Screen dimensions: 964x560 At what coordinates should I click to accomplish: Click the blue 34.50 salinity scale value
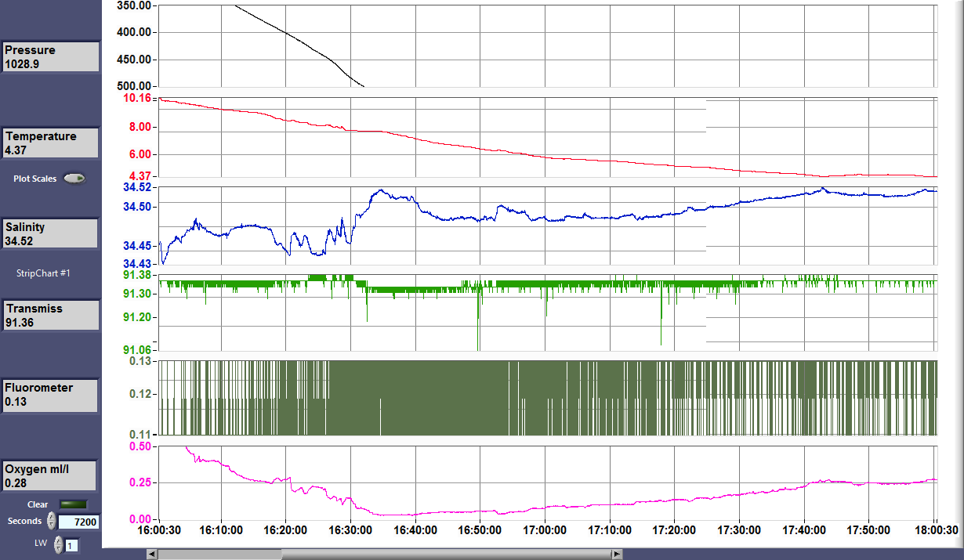[138, 207]
